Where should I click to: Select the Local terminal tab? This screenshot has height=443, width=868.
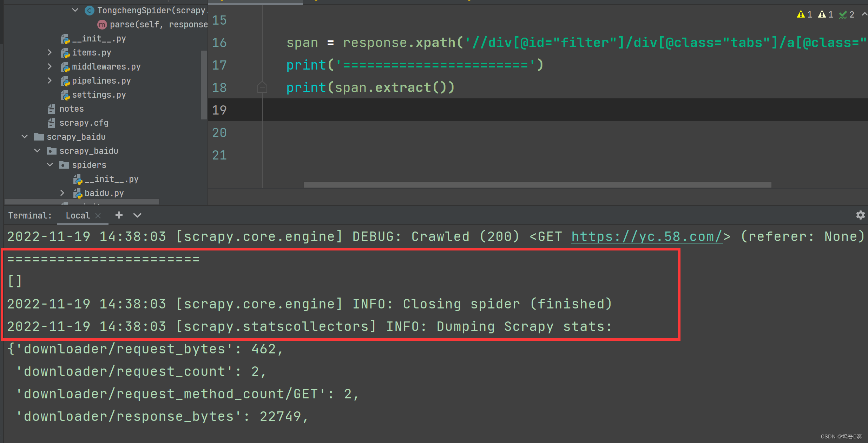pyautogui.click(x=78, y=216)
